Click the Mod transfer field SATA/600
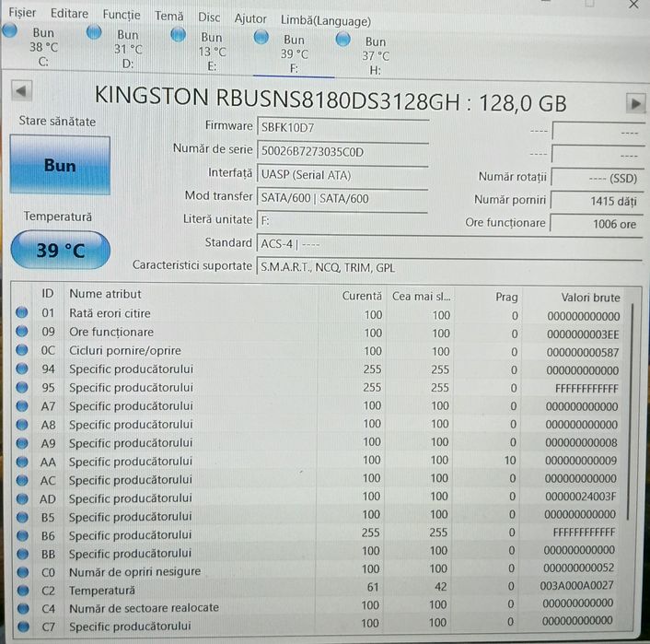The width and height of the screenshot is (650, 644). [x=342, y=198]
